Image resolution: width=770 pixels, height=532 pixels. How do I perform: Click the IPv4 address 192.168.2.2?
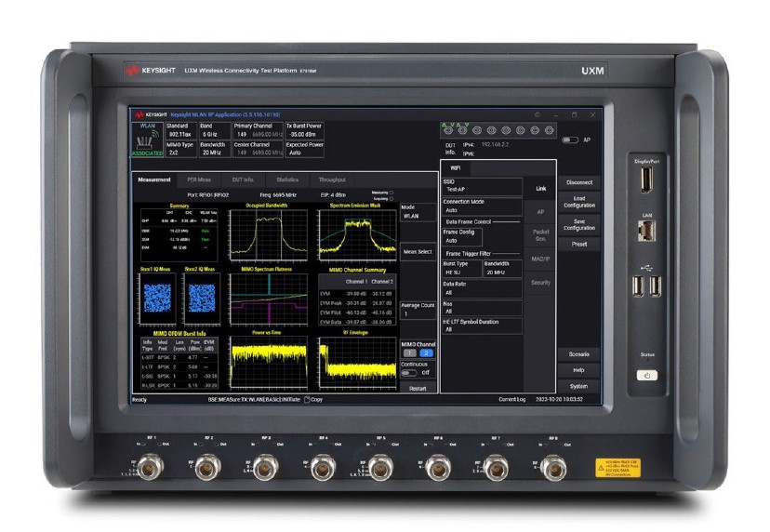click(495, 145)
